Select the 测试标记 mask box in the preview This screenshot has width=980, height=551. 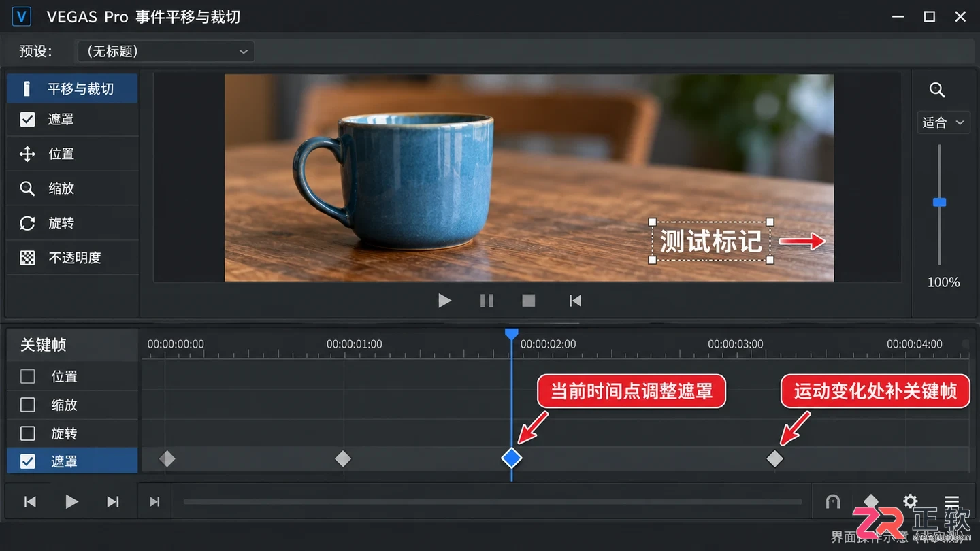711,241
